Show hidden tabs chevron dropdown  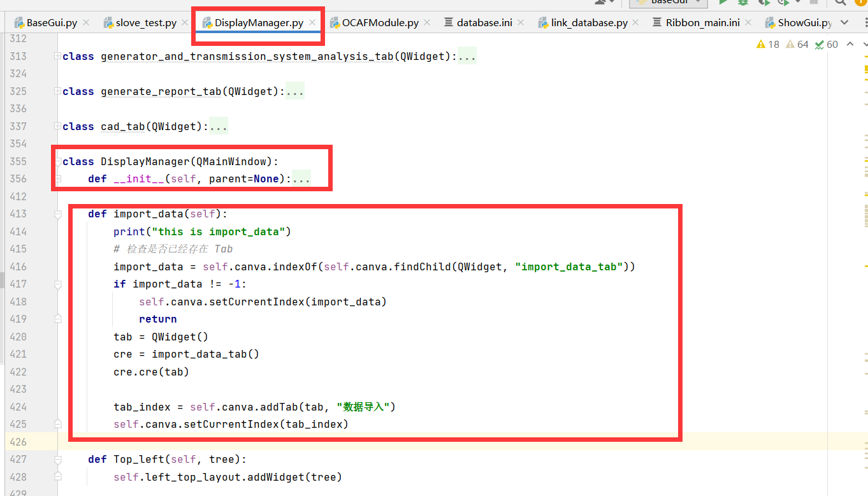pos(845,22)
